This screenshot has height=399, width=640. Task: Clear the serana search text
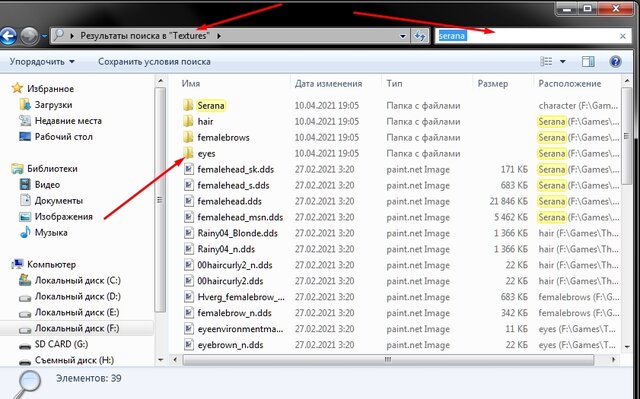622,36
